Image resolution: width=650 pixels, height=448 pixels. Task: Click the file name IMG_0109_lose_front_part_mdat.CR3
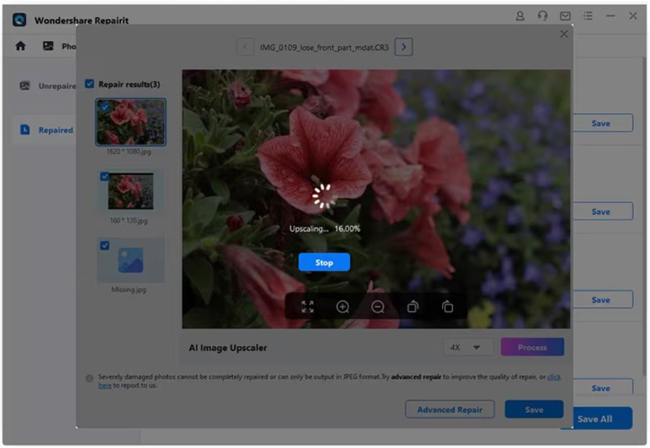point(324,47)
